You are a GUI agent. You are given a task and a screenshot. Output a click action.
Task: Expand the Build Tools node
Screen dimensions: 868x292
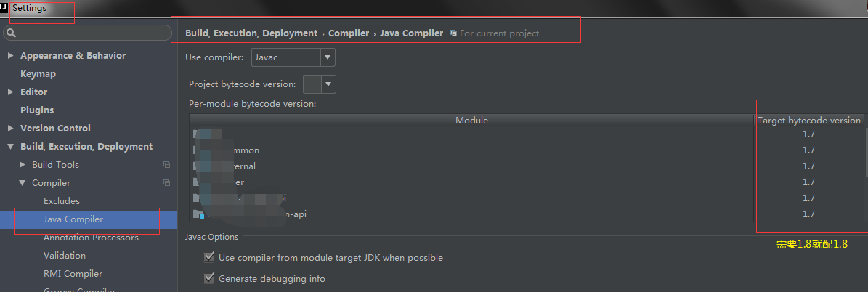pos(22,165)
